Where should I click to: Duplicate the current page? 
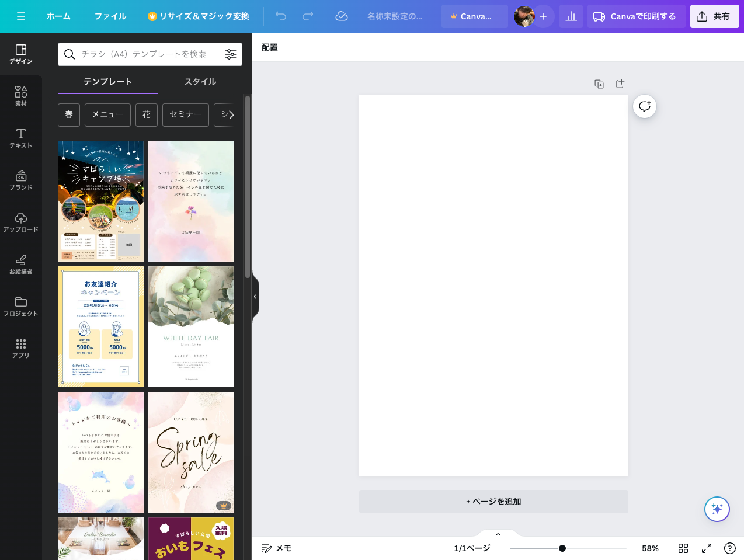[599, 84]
